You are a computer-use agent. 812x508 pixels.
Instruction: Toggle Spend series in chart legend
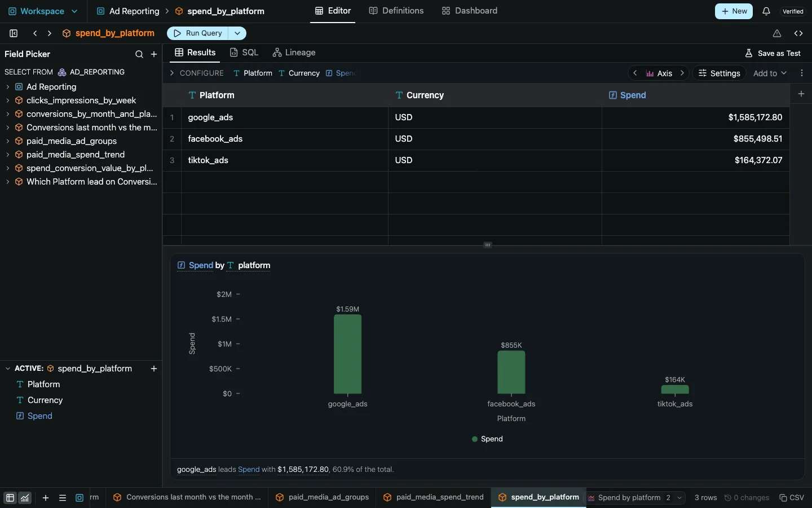coord(487,439)
